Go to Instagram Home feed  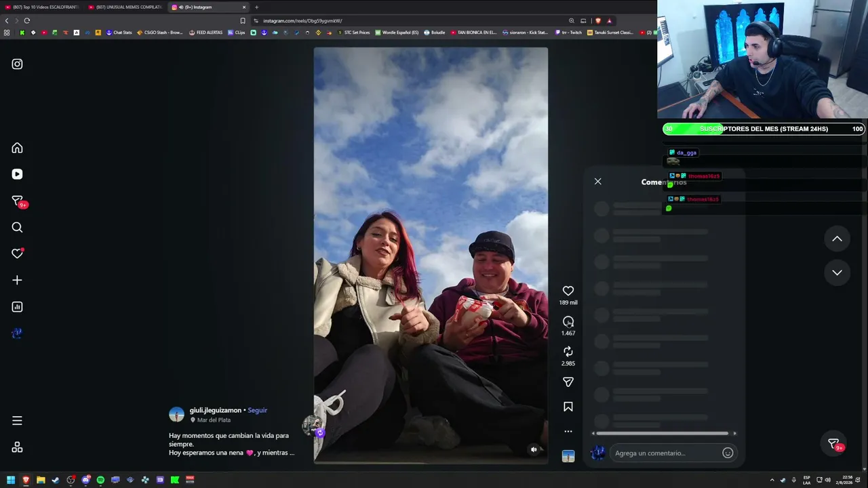[x=17, y=148]
